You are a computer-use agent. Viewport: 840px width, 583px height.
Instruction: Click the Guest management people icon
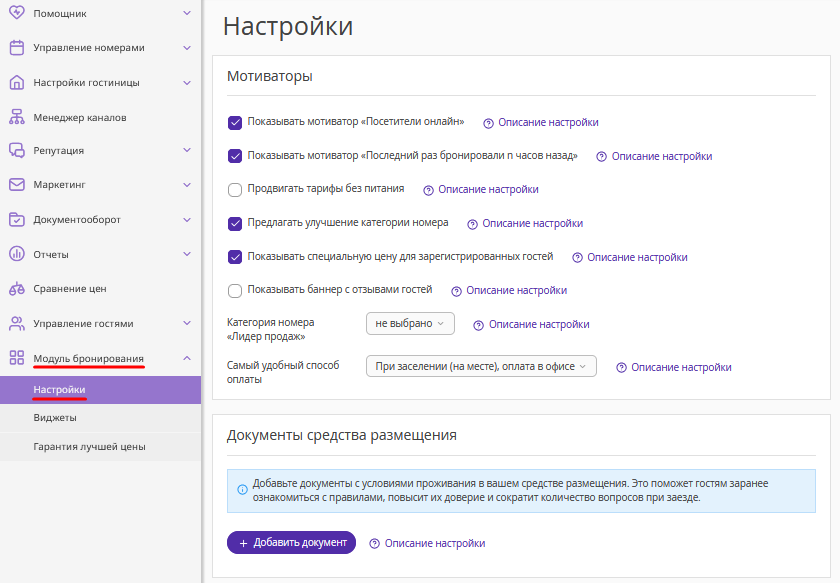16,324
